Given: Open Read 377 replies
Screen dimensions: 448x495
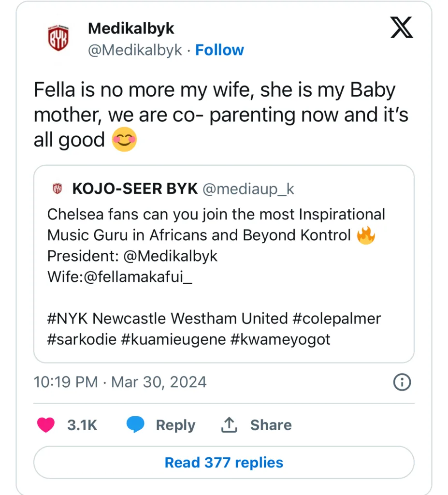Looking at the screenshot, I should click(x=224, y=463).
